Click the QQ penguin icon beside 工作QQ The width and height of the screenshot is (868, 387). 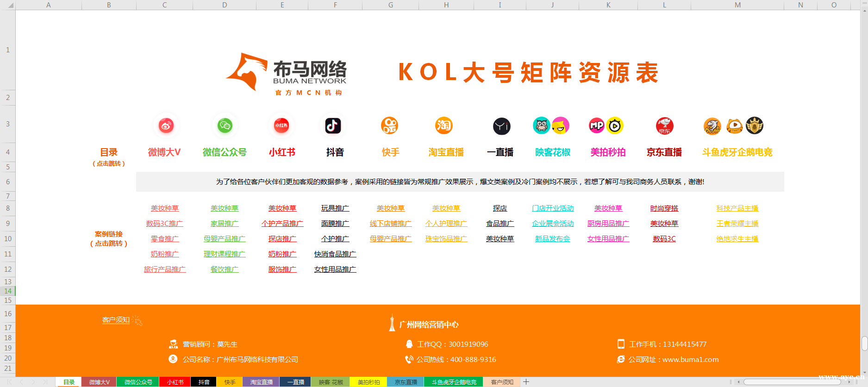click(409, 344)
